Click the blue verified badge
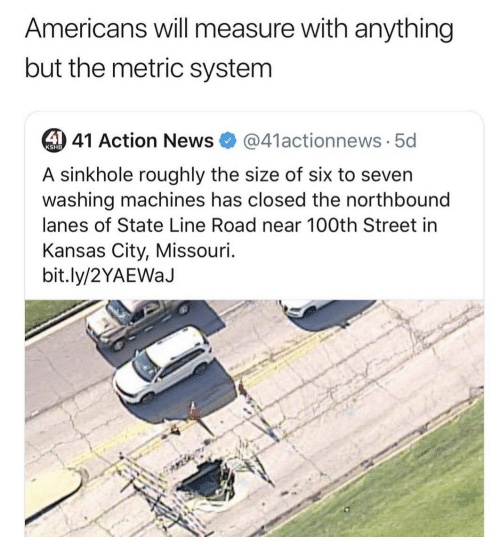Image resolution: width=500 pixels, height=541 pixels. pos(228,141)
